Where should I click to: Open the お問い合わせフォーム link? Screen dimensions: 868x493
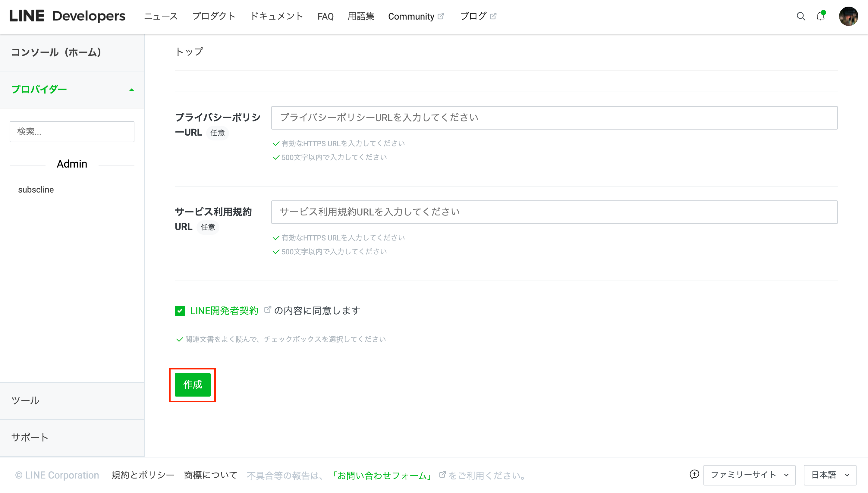point(381,476)
